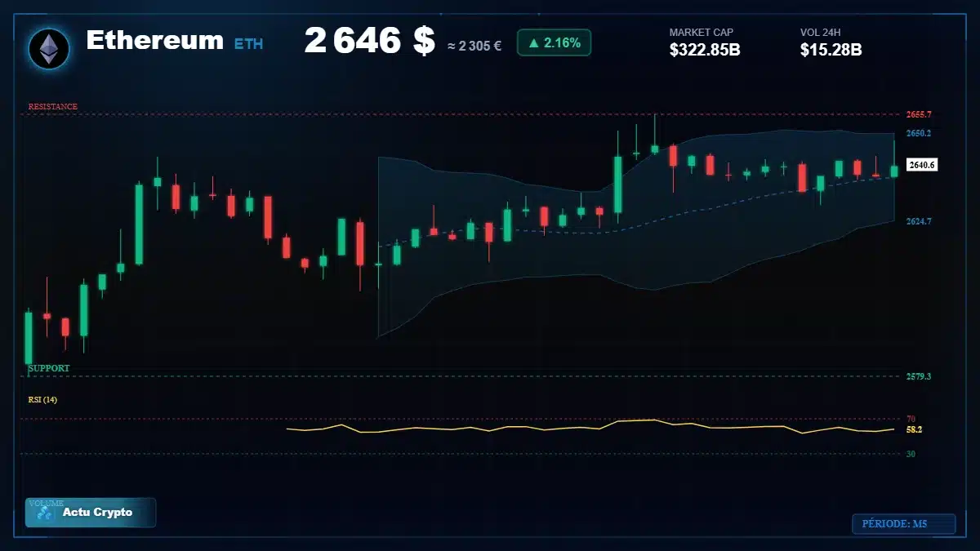Click the VOL 24H label
The image size is (980, 551).
coord(820,33)
